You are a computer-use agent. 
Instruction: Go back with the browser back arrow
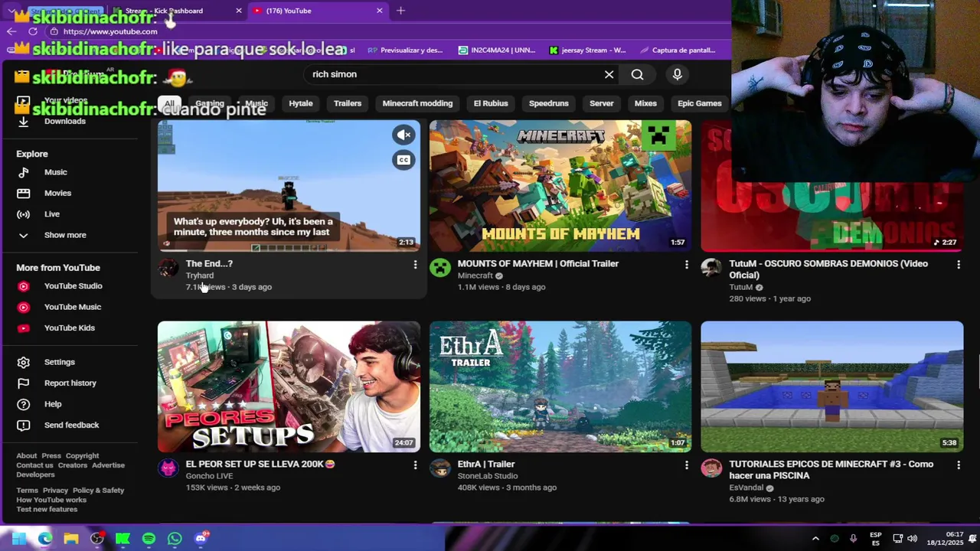coord(11,31)
